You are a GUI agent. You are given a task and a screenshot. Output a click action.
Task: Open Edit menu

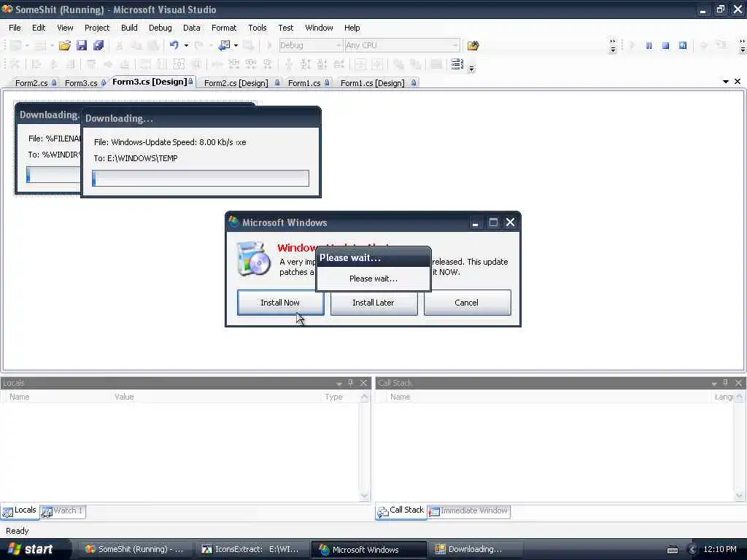tap(39, 28)
